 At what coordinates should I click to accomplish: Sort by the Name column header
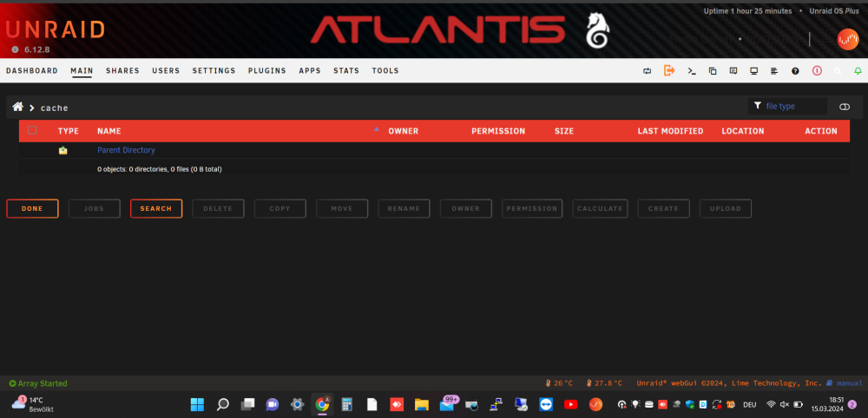[x=109, y=131]
